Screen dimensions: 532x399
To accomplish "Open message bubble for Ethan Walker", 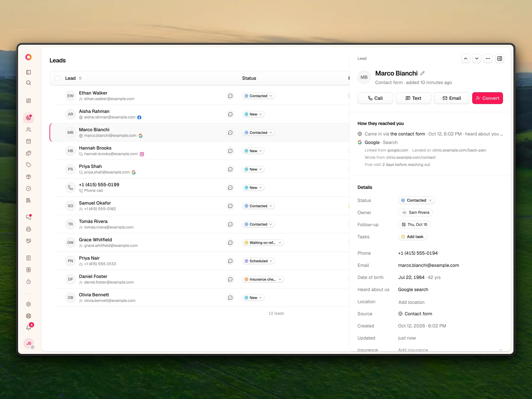I will click(x=230, y=96).
